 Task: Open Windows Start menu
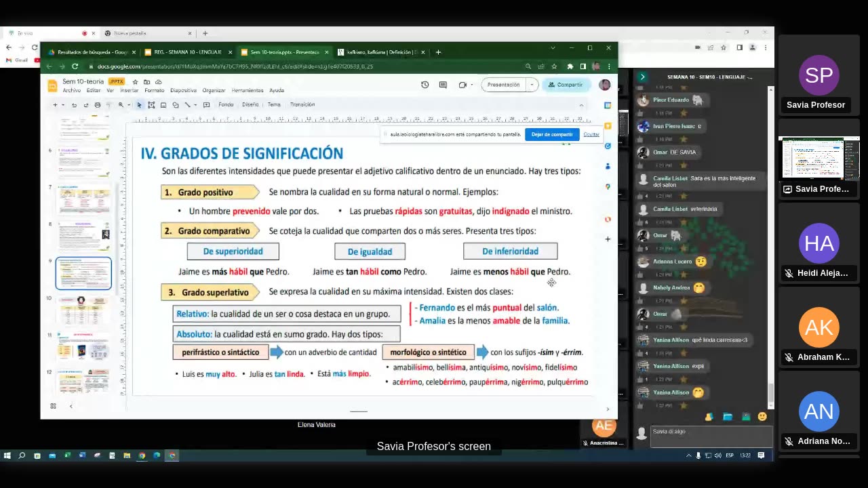pyautogui.click(x=7, y=455)
